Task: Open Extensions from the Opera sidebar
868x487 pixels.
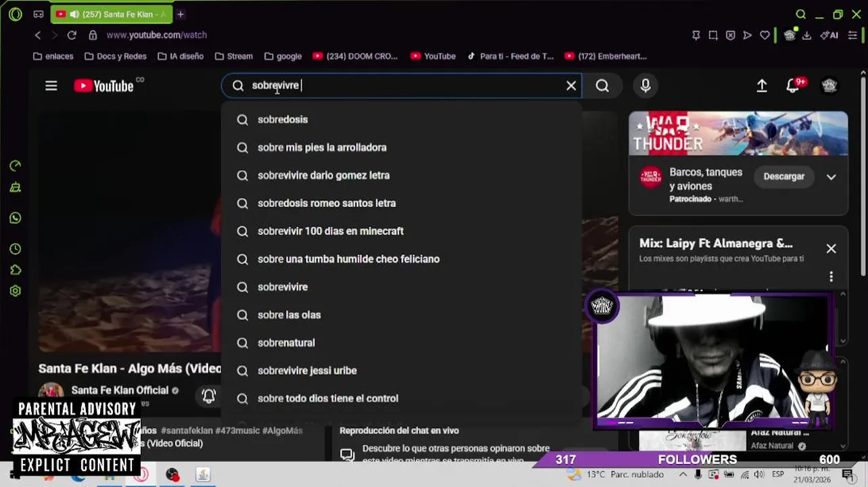Action: pos(16,270)
